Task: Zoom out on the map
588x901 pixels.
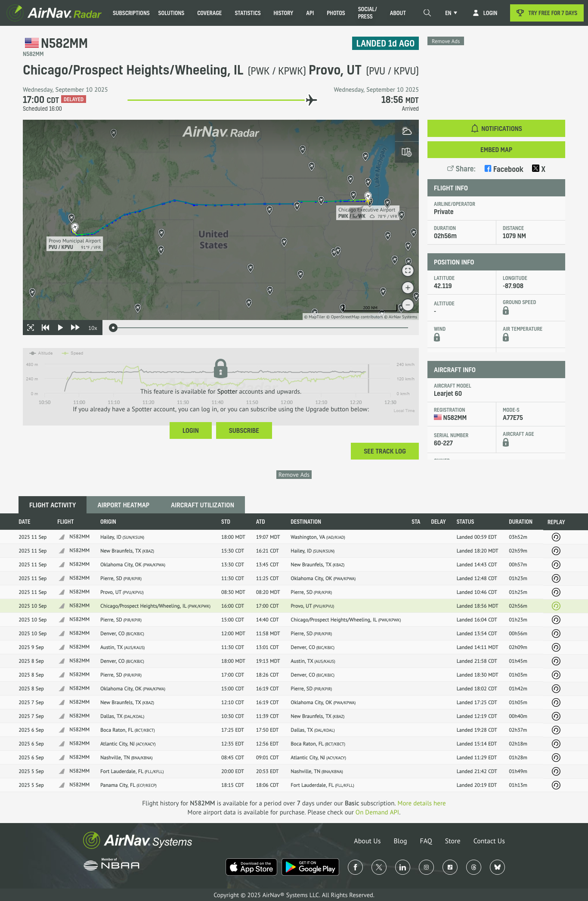Action: (408, 305)
